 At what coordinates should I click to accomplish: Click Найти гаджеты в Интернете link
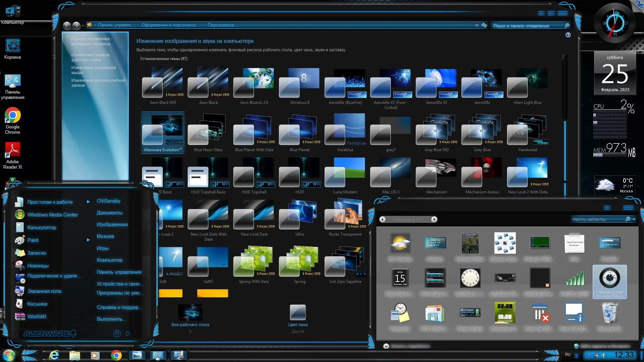(605, 346)
